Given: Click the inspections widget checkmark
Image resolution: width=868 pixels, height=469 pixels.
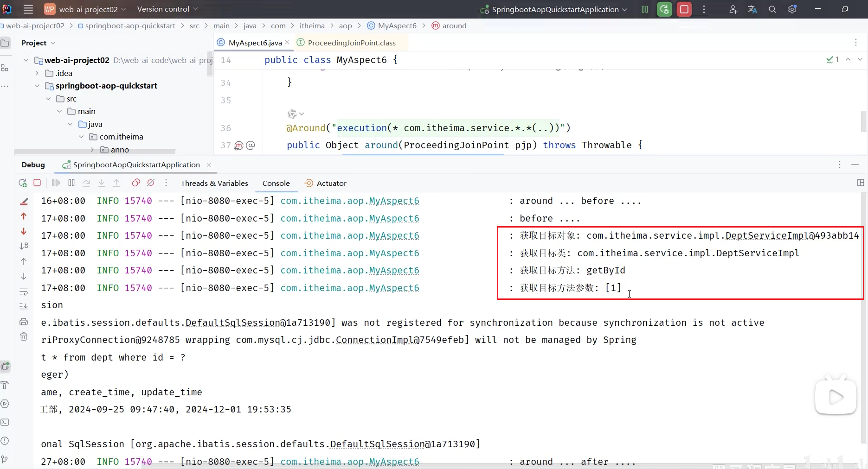Looking at the screenshot, I should point(832,60).
